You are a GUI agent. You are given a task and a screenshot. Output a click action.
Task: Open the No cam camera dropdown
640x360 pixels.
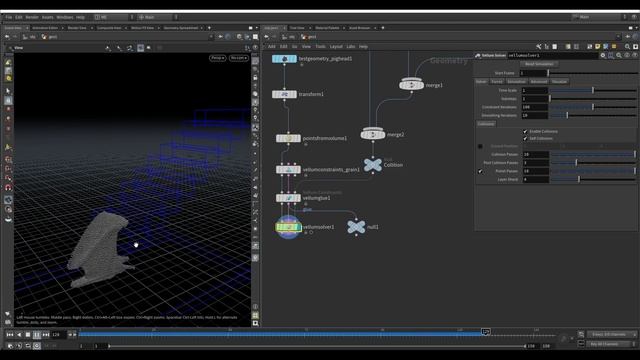[238, 58]
